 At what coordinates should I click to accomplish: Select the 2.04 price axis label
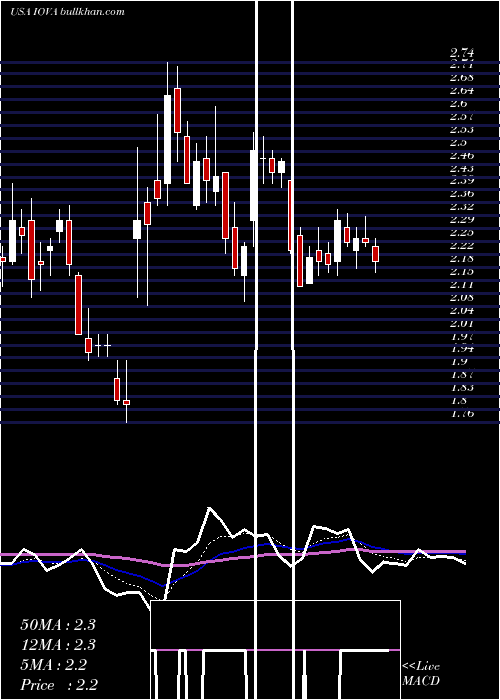click(462, 310)
